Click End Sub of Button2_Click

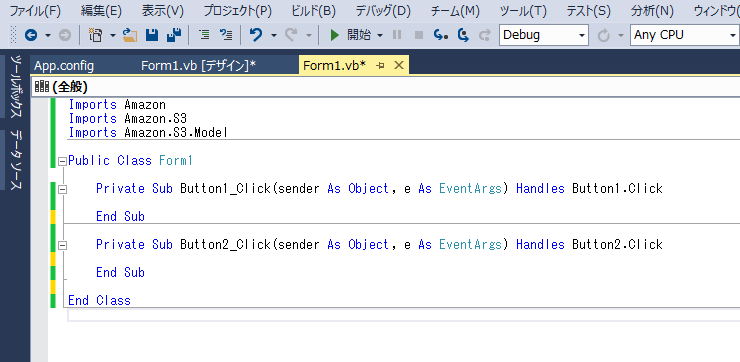coord(120,272)
